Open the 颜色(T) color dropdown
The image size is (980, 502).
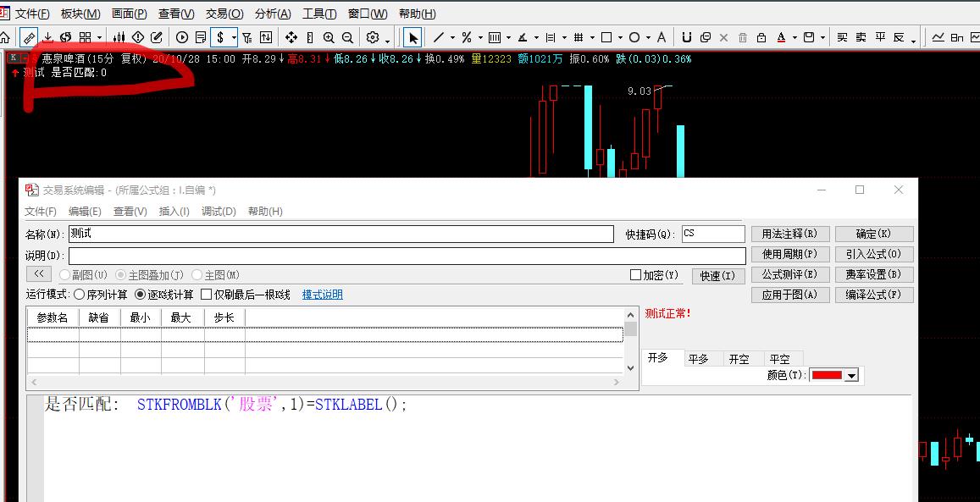852,375
